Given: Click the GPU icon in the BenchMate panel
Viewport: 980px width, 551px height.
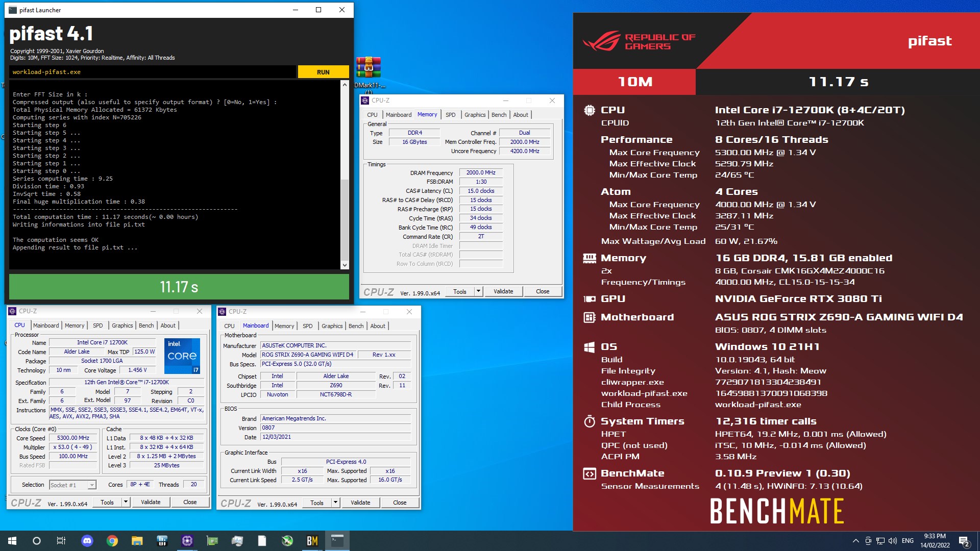Looking at the screenshot, I should [x=590, y=299].
